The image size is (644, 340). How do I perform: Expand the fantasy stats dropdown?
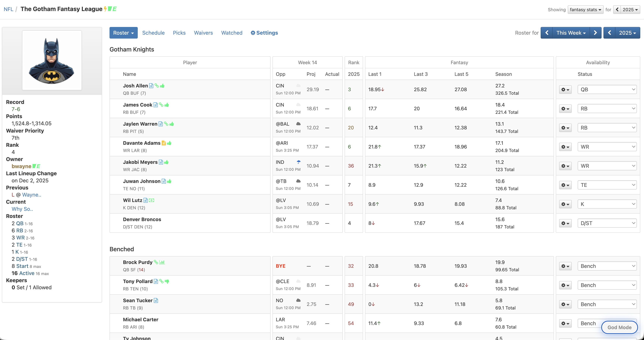(x=585, y=10)
